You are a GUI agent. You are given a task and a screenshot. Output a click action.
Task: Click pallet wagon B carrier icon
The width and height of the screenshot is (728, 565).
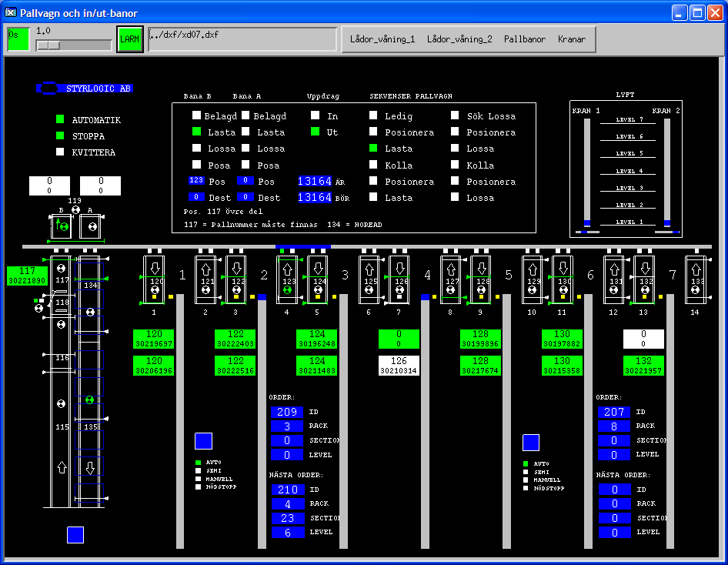click(62, 226)
